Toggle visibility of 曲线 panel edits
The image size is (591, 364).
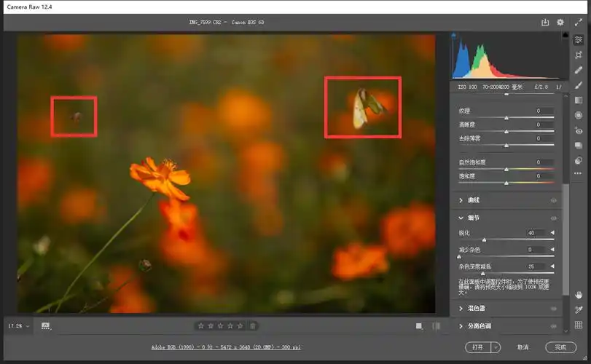pos(554,200)
